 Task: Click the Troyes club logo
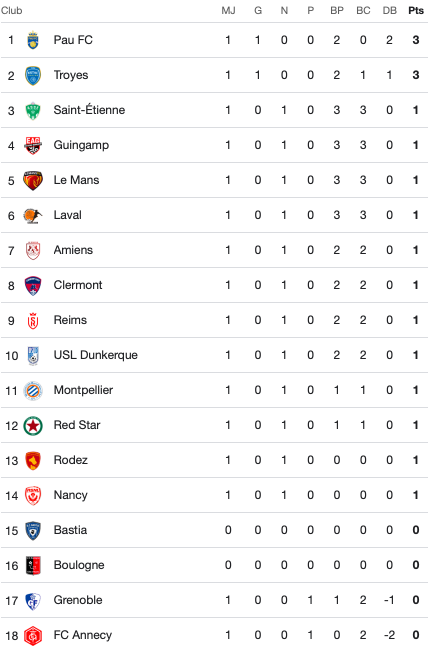(x=33, y=75)
